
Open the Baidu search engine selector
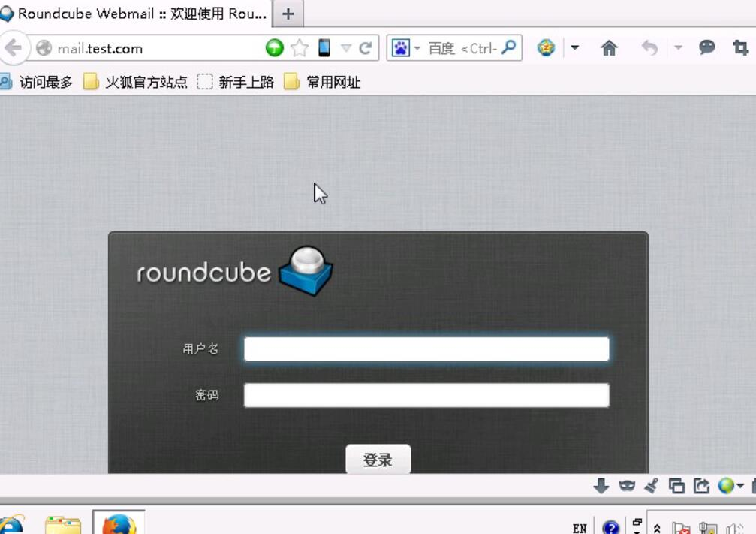[x=405, y=48]
